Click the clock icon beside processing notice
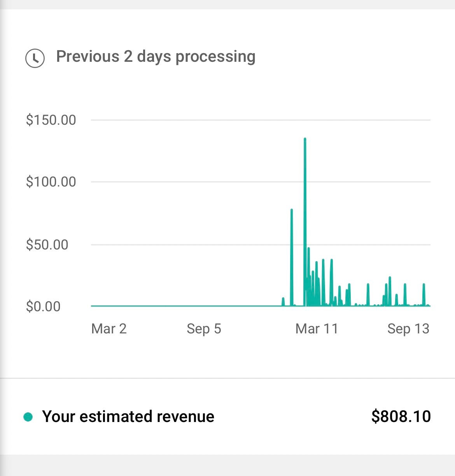 tap(35, 58)
